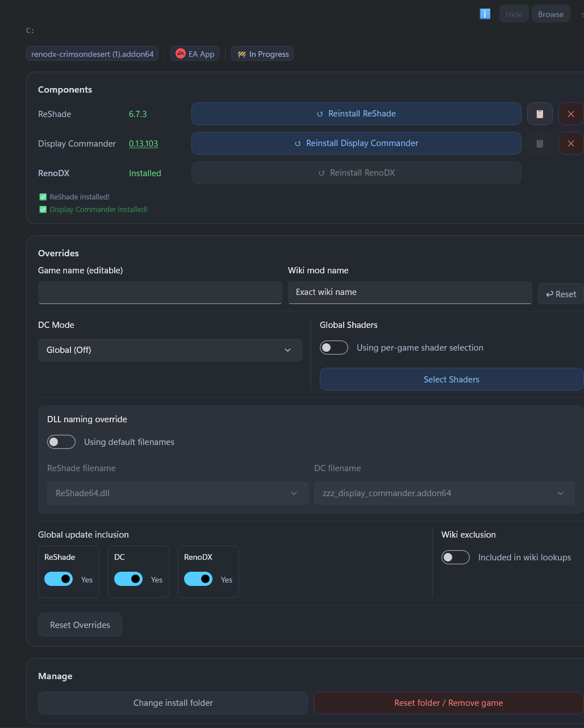Click the EA App logo icon
This screenshot has height=728, width=584.
tap(181, 54)
